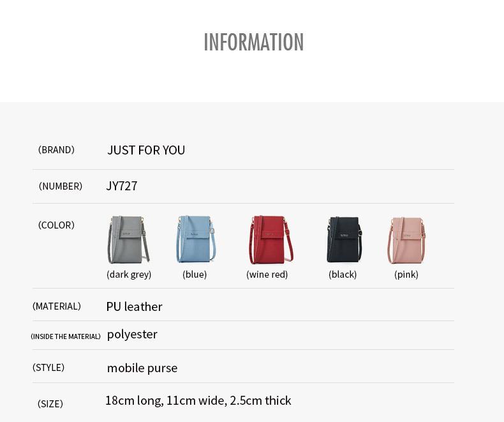The width and height of the screenshot is (504, 422).
Task: Click the mobile purse style text
Action: [142, 368]
